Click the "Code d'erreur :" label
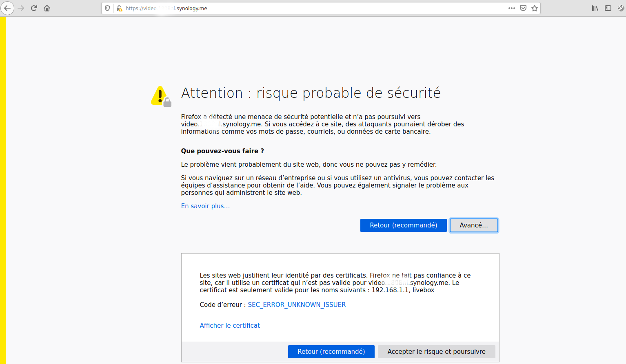626x364 pixels. click(223, 305)
